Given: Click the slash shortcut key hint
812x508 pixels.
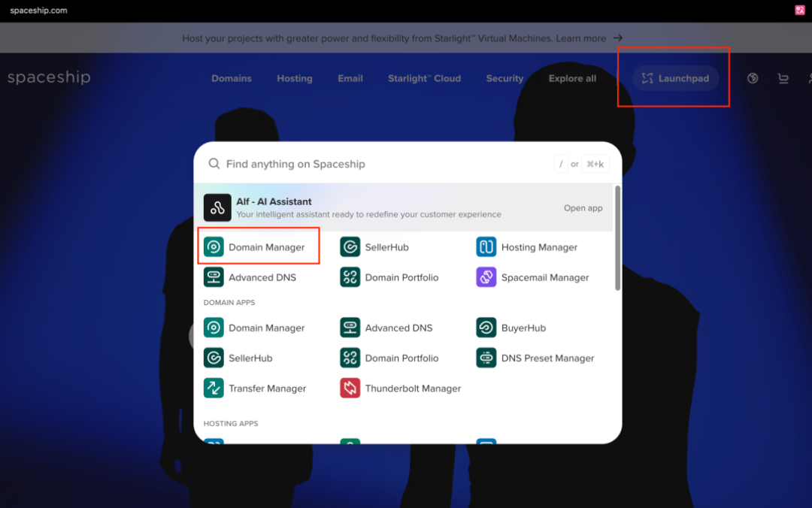Looking at the screenshot, I should pos(561,164).
